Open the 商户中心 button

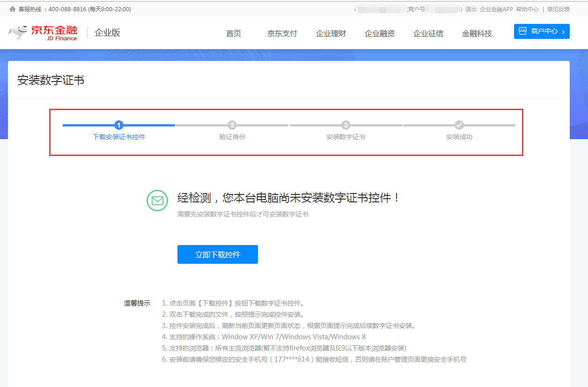(542, 31)
